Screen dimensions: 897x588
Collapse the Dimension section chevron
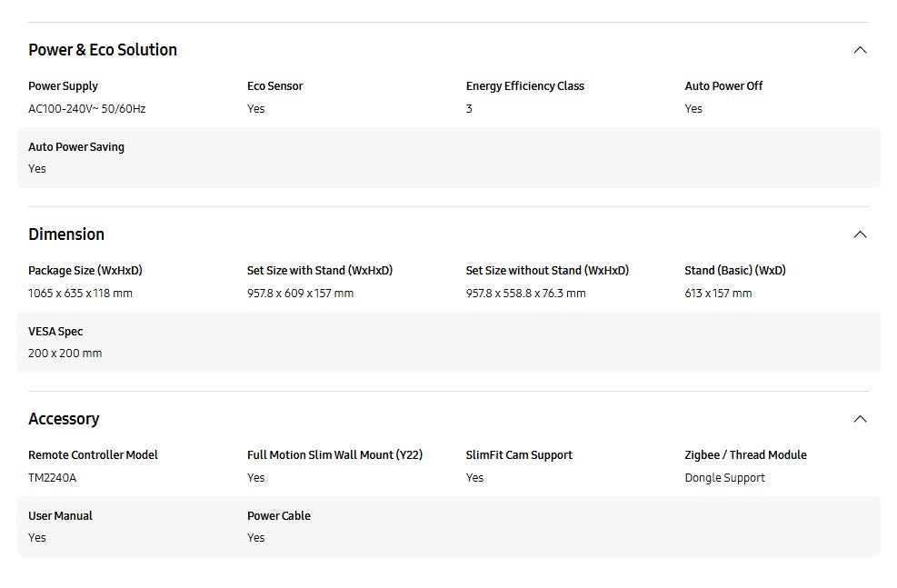pyautogui.click(x=860, y=234)
